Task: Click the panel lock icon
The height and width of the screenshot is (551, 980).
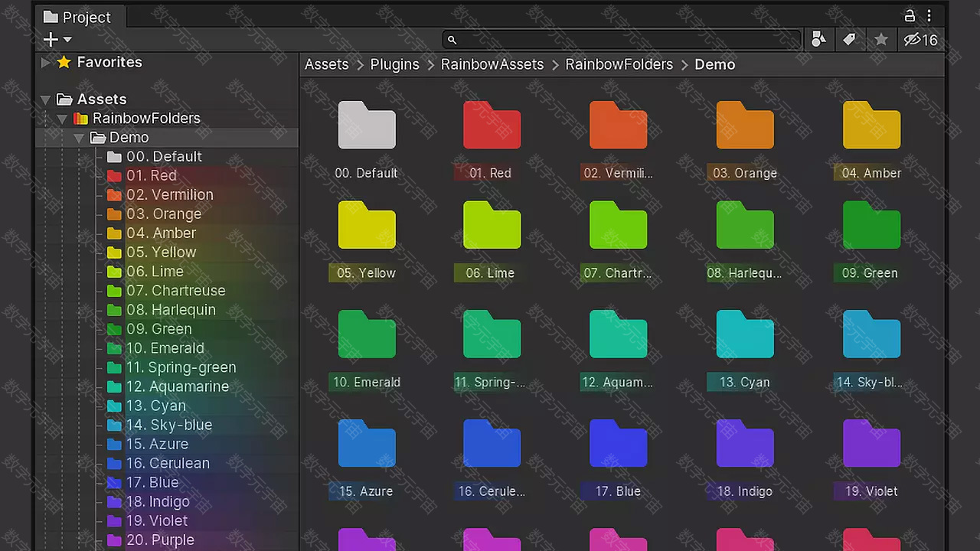Action: 910,16
